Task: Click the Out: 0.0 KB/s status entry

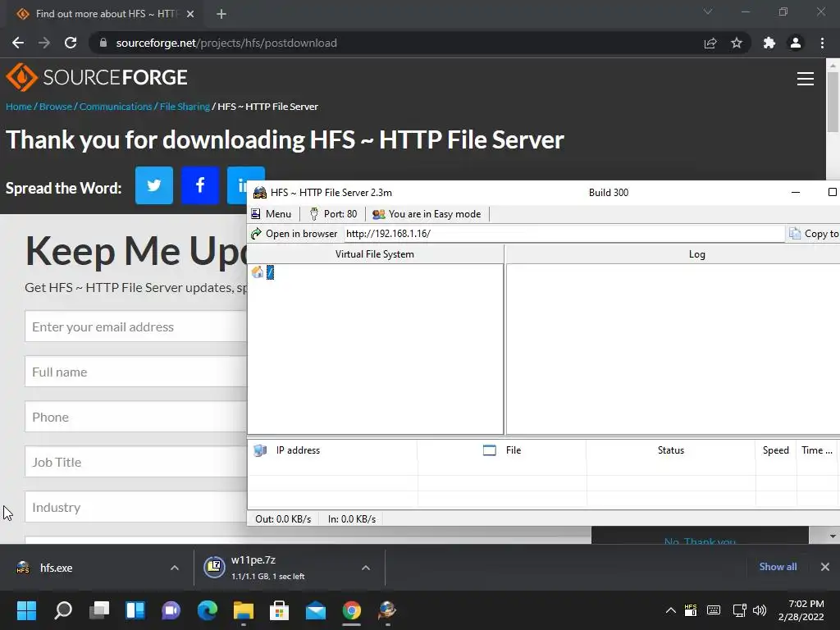Action: click(283, 519)
